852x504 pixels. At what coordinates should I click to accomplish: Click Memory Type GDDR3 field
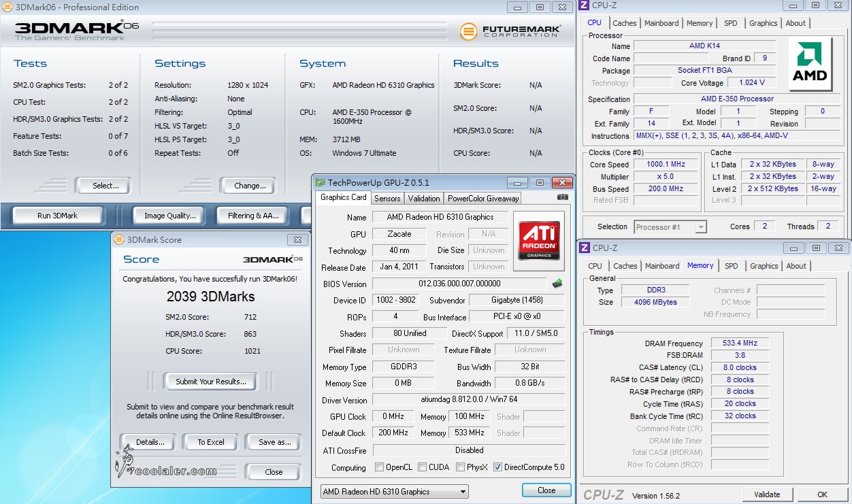[404, 367]
